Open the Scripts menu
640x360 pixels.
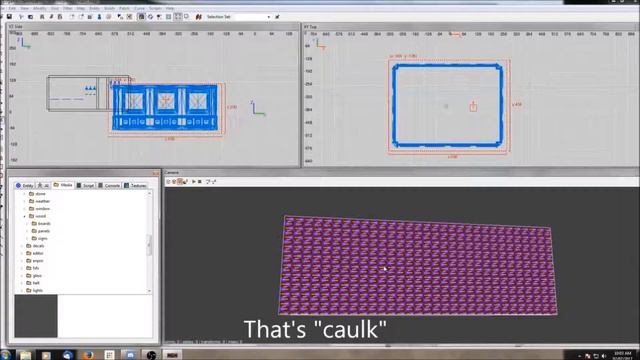(155, 8)
